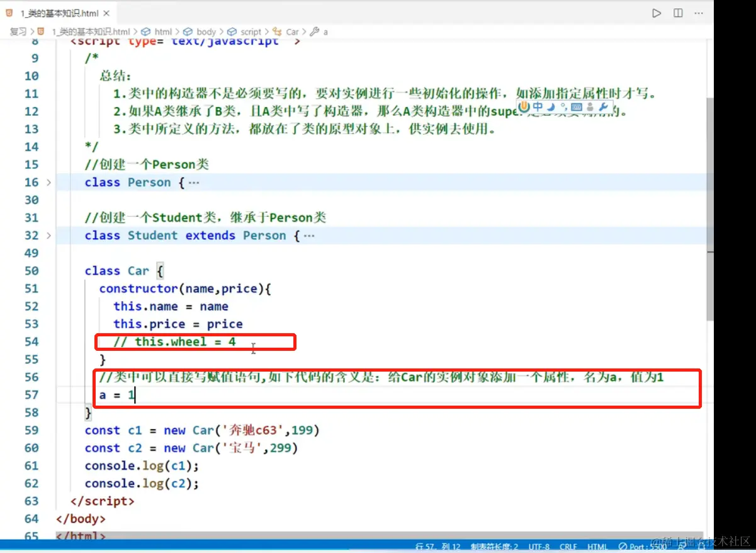Open the IME soft keyboard icon
The width and height of the screenshot is (756, 553).
[x=576, y=106]
